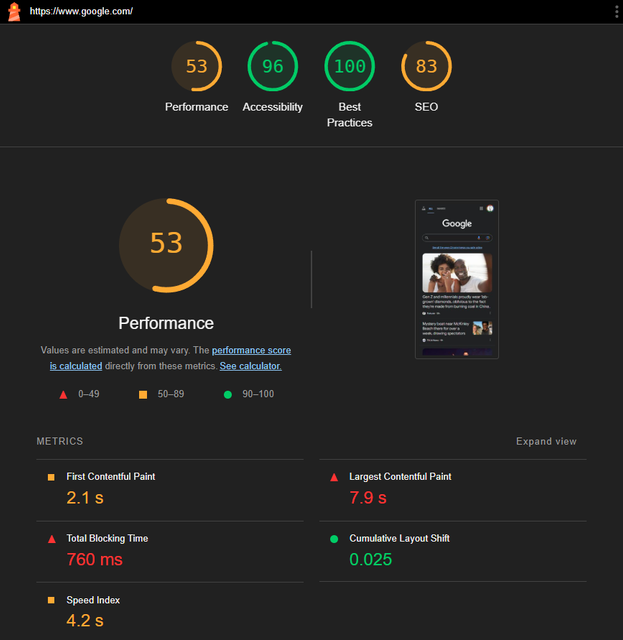Click the Cumulative Layout Shift metric label

click(399, 538)
